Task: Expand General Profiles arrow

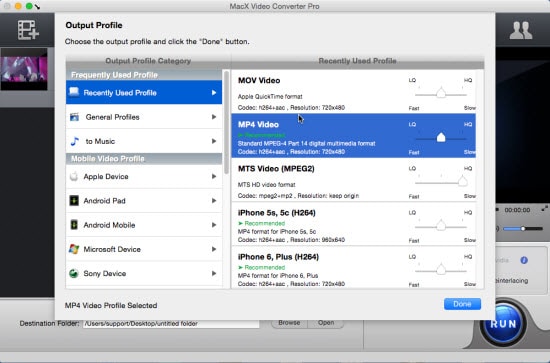Action: [214, 117]
